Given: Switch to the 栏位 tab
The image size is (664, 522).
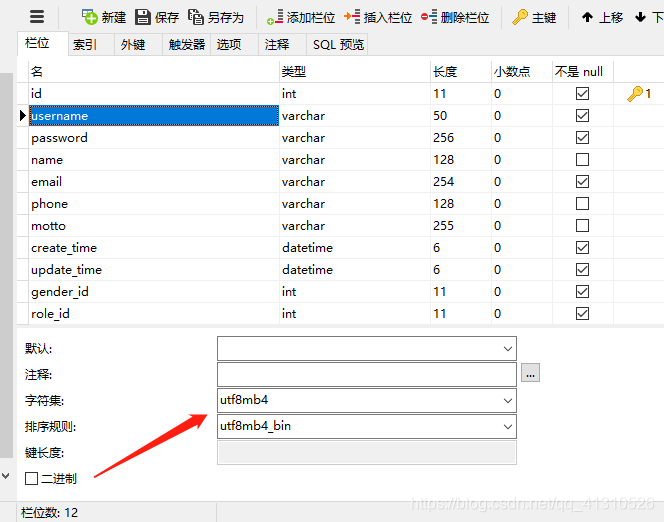Looking at the screenshot, I should coord(42,43).
